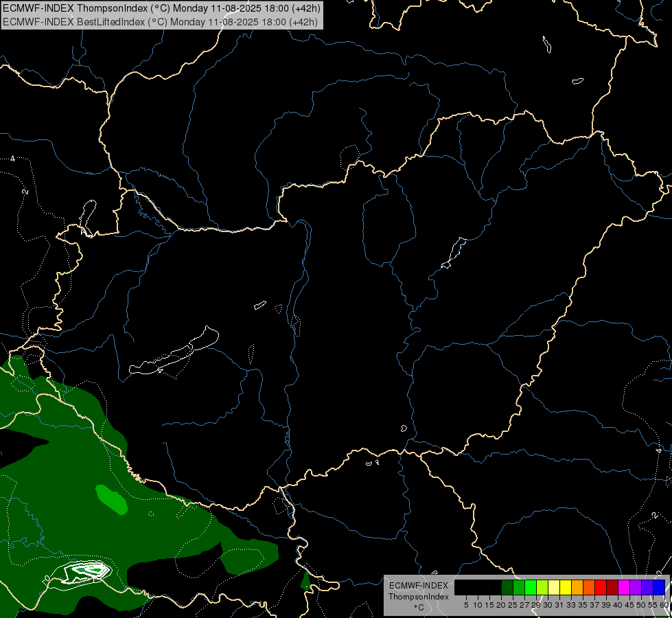This screenshot has height=618, width=672.
Task: Click the legend tick value 29
Action: 535,605
